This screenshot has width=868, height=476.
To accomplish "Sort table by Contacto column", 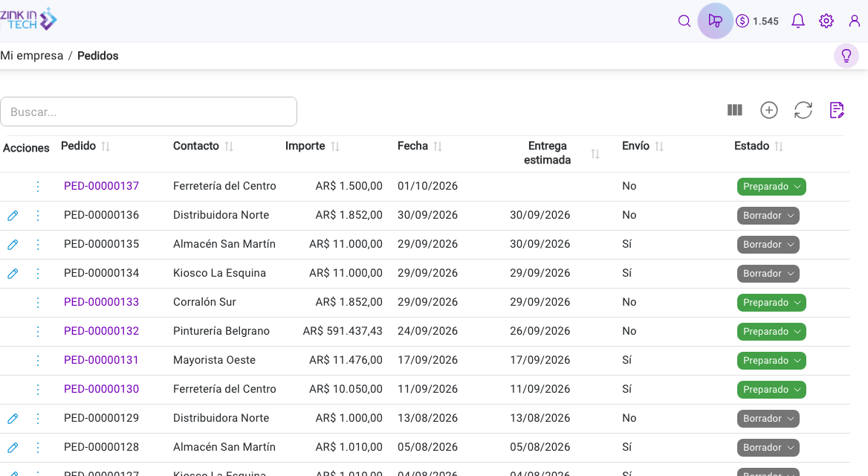I will (x=229, y=147).
